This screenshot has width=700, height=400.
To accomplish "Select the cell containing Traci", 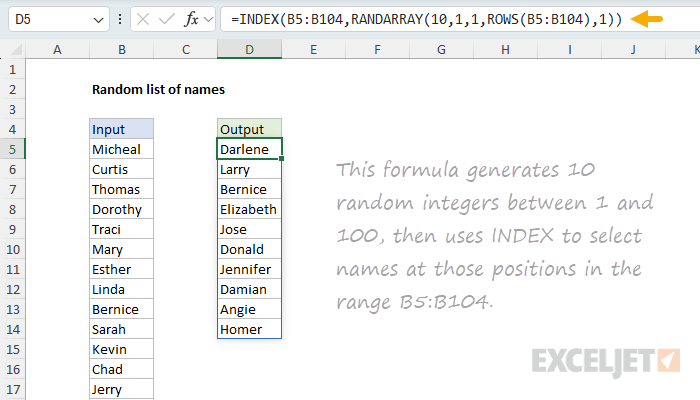I will [x=121, y=229].
